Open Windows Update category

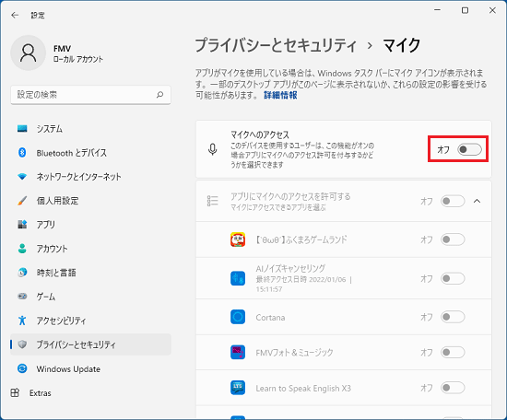click(x=90, y=368)
